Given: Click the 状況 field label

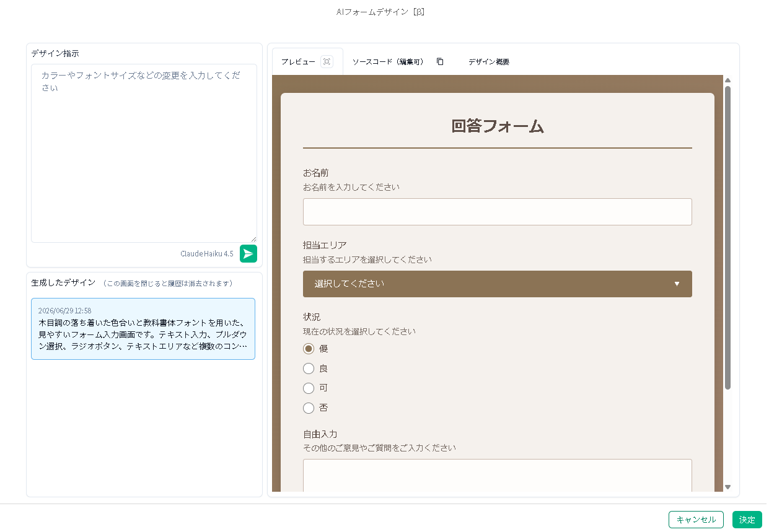Looking at the screenshot, I should click(x=312, y=317).
